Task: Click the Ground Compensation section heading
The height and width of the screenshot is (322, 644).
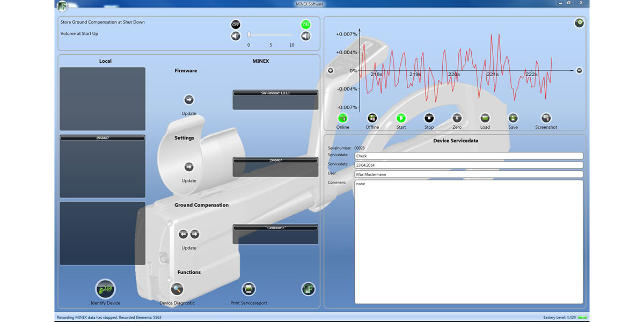Action: [x=201, y=205]
